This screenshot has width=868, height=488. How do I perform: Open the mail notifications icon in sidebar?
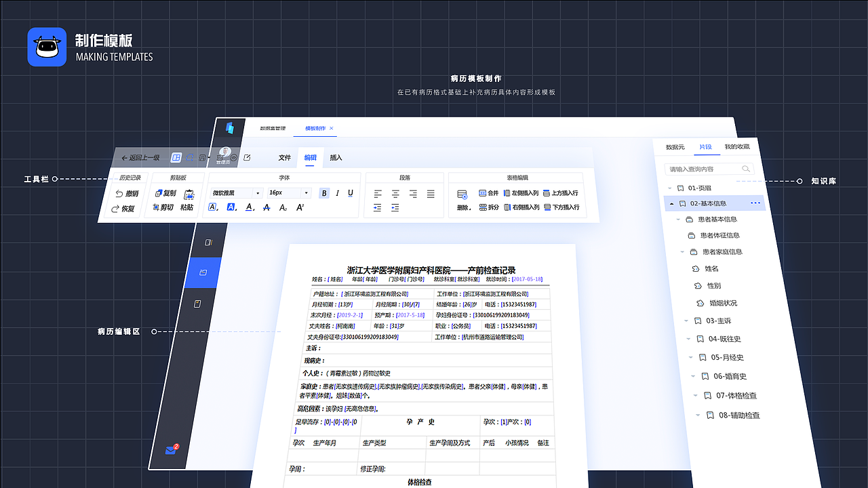pos(171,450)
